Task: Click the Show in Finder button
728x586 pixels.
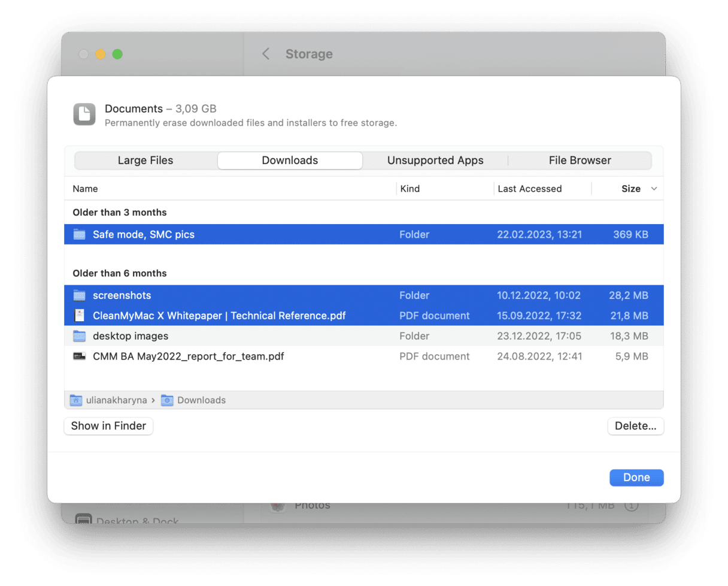Action: click(x=108, y=426)
